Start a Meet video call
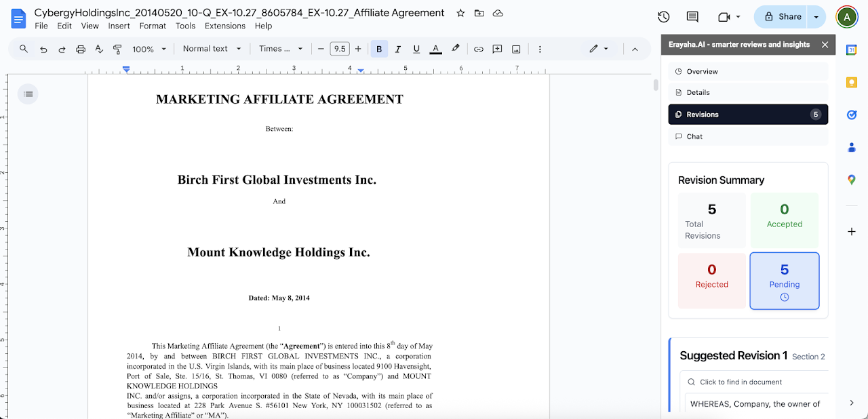The image size is (868, 419). 724,17
